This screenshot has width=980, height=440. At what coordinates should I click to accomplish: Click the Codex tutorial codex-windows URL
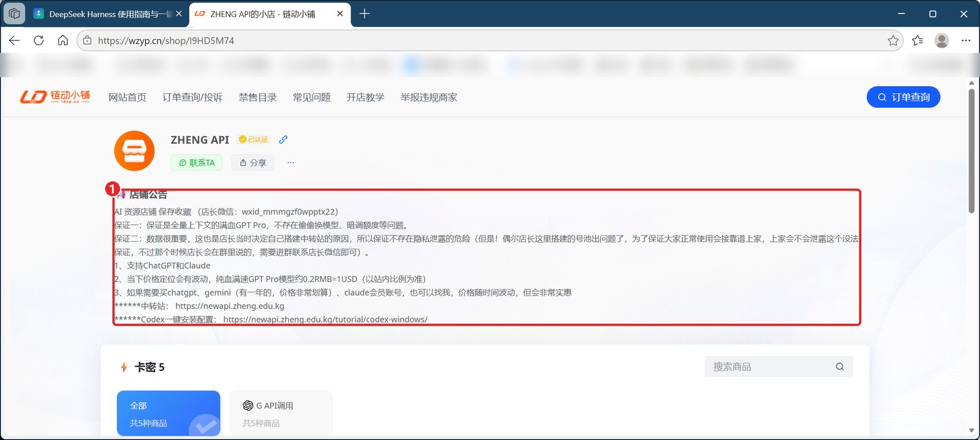pyautogui.click(x=325, y=319)
